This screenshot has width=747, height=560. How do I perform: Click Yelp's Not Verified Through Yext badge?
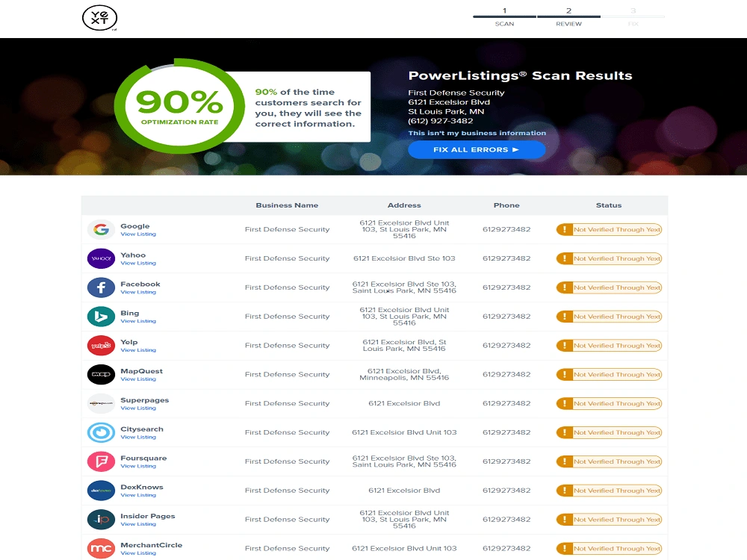coord(609,346)
